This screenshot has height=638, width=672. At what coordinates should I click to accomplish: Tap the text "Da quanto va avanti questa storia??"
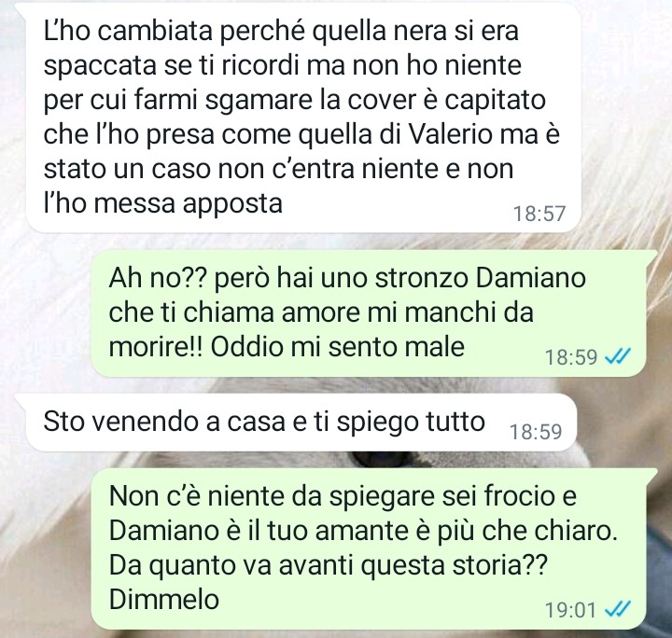329,565
